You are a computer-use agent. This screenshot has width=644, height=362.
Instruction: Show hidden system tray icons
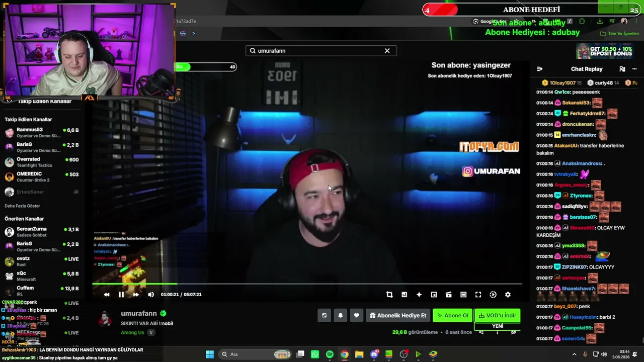[x=574, y=354]
